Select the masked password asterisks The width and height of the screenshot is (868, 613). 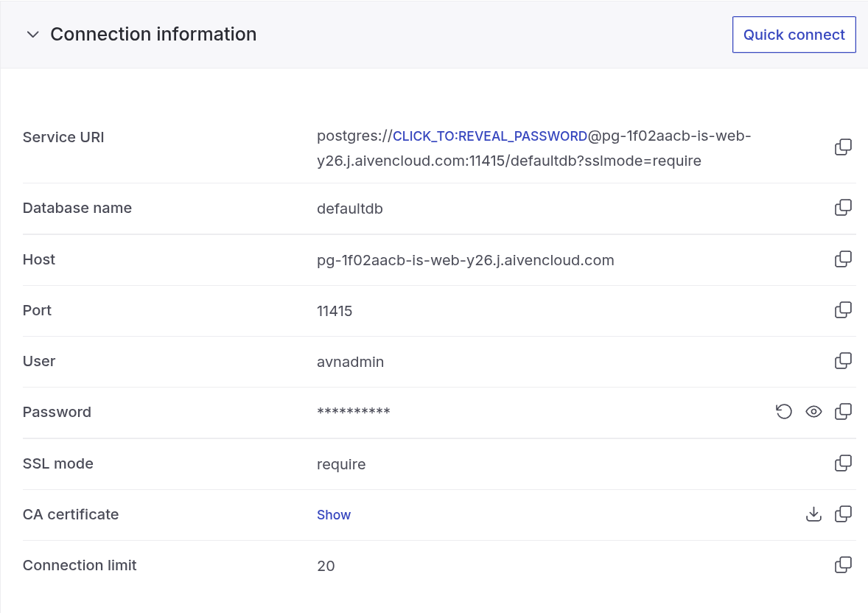tap(354, 411)
